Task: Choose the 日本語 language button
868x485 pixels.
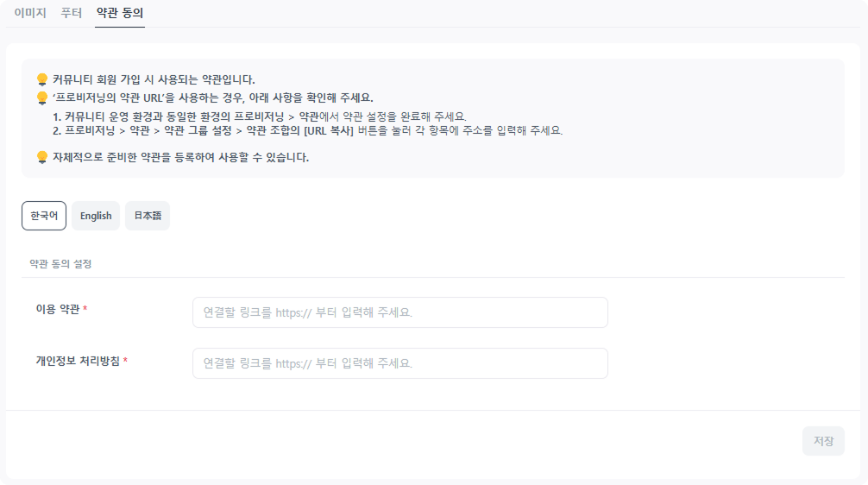Action: (148, 216)
